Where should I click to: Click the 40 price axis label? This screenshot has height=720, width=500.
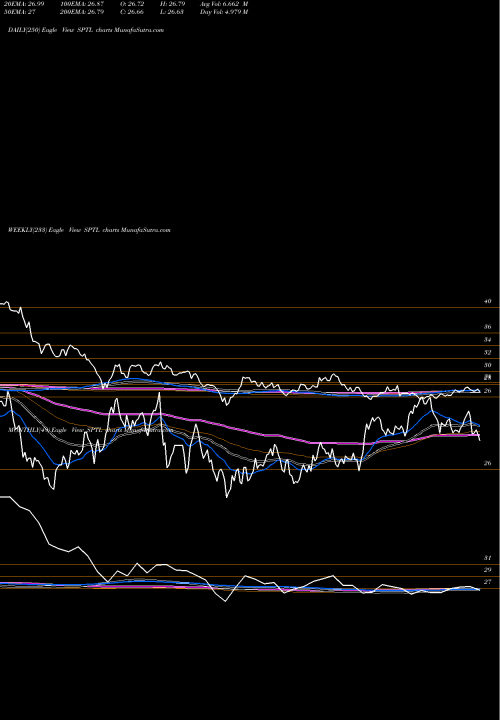pos(488,301)
